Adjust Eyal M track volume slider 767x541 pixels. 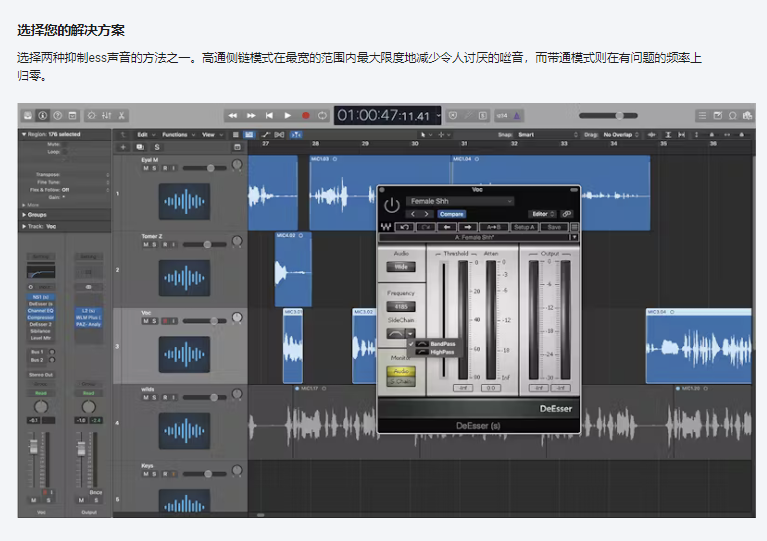coord(204,168)
